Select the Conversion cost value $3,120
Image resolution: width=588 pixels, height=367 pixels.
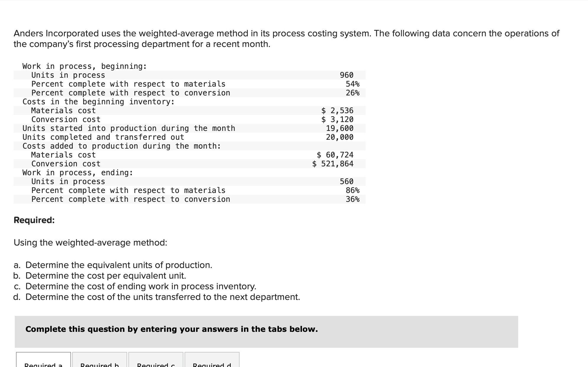click(x=337, y=119)
